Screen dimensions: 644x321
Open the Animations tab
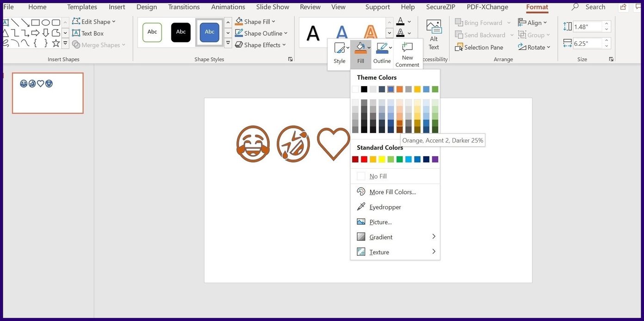tap(228, 7)
